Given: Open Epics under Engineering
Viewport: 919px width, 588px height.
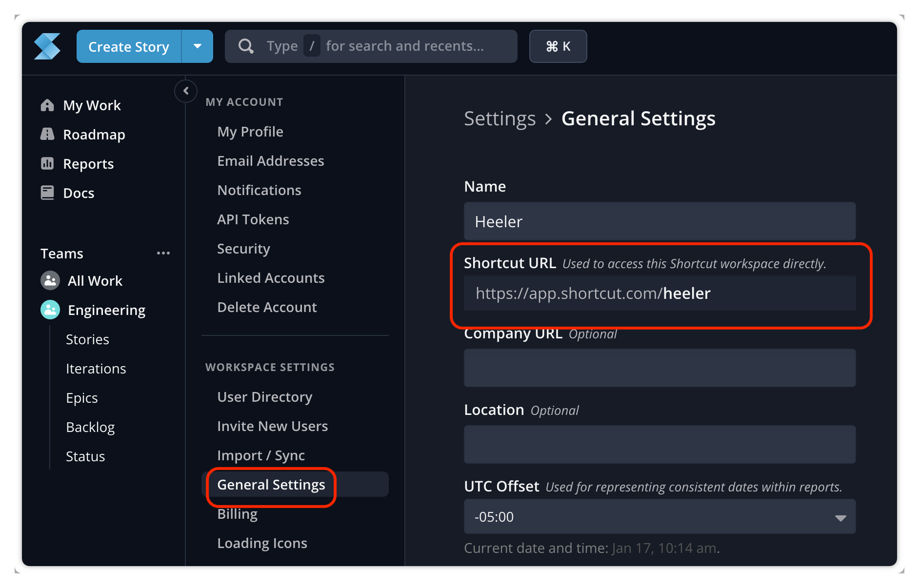Looking at the screenshot, I should click(81, 398).
